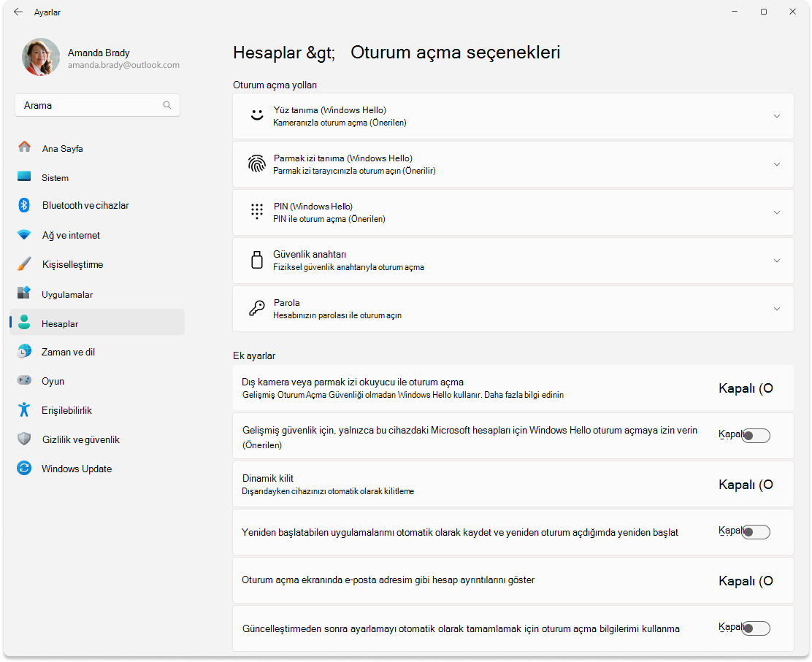Screen dimensions: 812x662
Task: Select the fingerprint icon for Parmak izi tanıma
Action: point(257,164)
